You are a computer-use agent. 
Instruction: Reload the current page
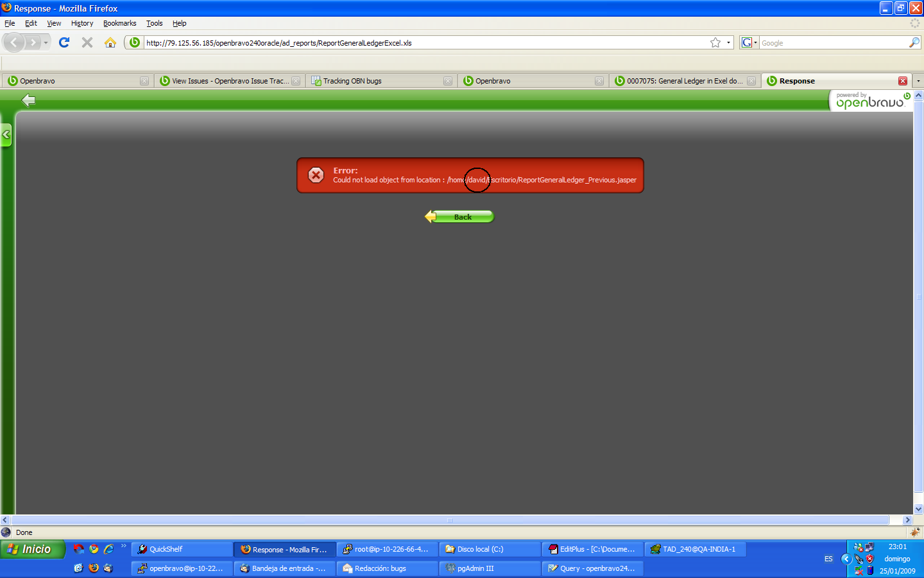click(x=64, y=42)
